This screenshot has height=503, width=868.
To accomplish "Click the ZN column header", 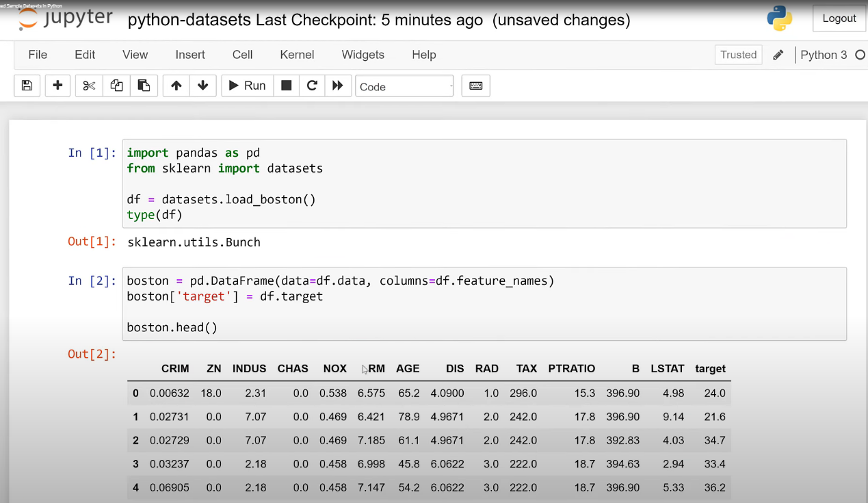I will [x=214, y=368].
